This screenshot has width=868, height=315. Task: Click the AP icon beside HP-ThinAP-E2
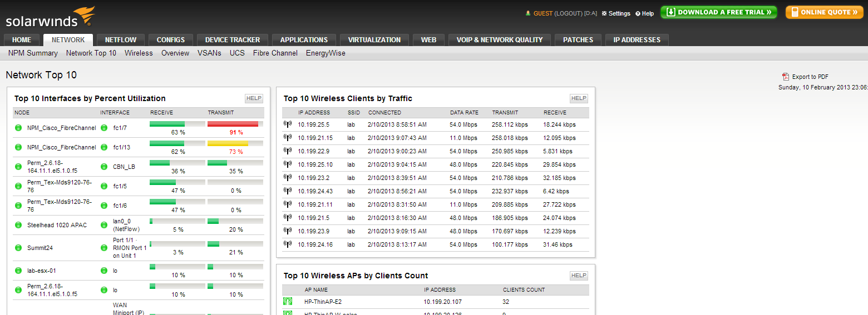[288, 302]
